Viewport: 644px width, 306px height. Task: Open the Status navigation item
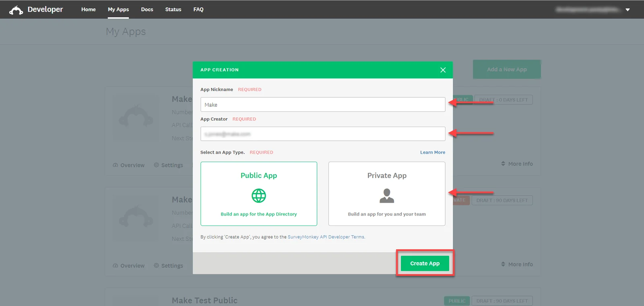click(173, 9)
